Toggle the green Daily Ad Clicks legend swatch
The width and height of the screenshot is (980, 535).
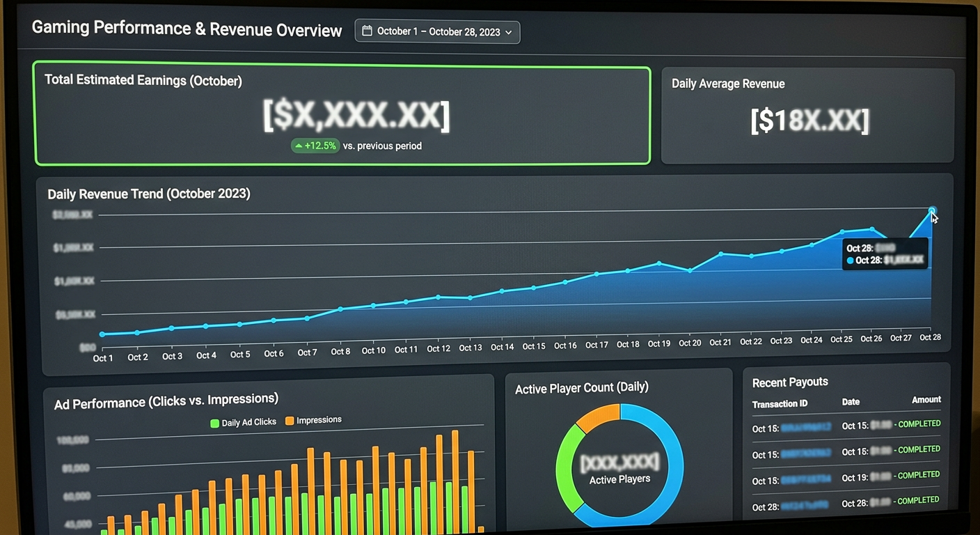tap(215, 423)
